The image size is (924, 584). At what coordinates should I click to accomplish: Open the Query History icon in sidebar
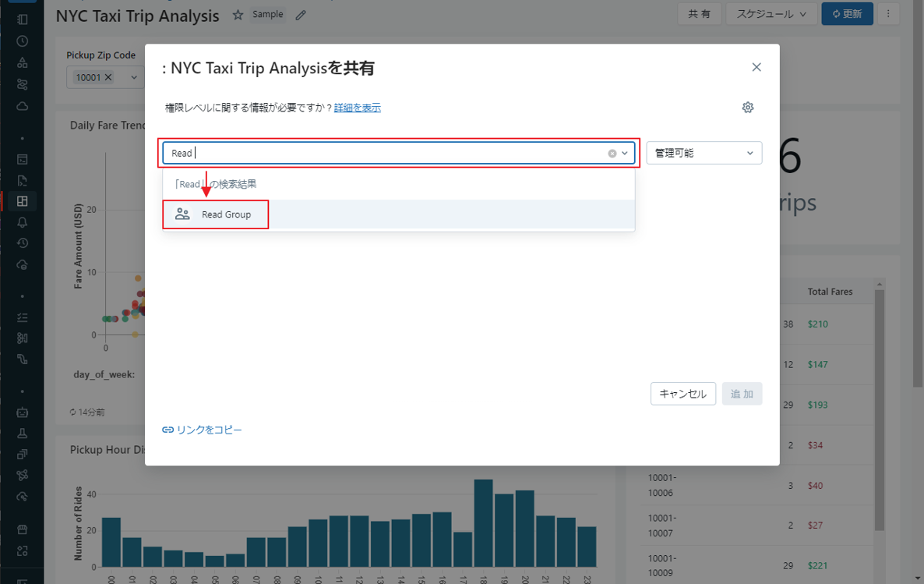(22, 243)
